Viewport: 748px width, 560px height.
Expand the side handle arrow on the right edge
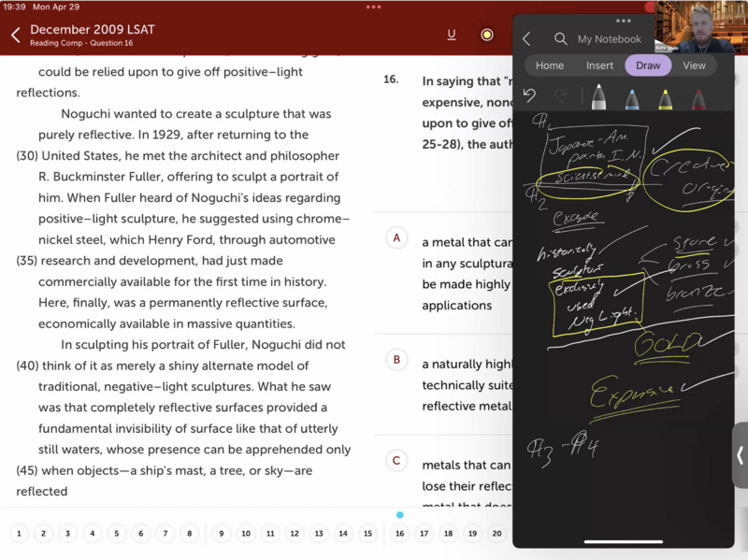click(x=740, y=455)
